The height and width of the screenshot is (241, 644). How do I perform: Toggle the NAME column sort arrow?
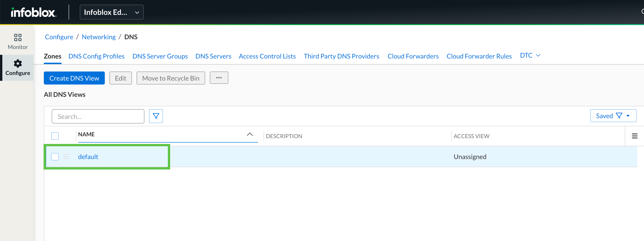(249, 134)
